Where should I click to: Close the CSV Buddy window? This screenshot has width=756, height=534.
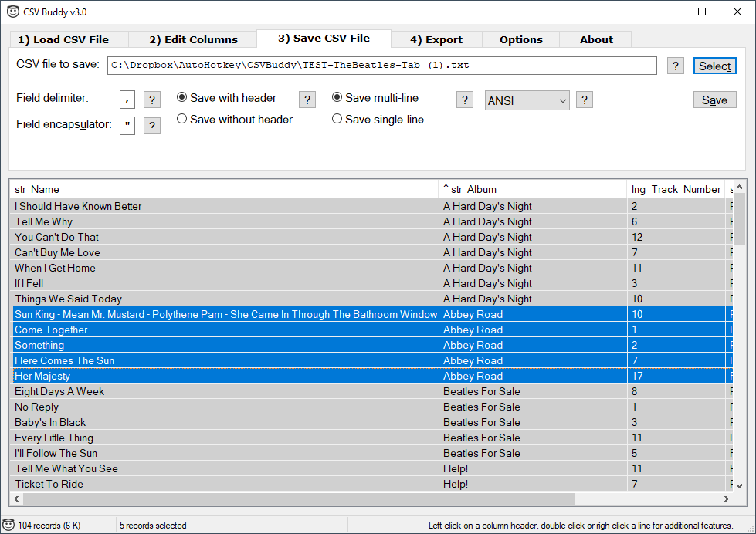[x=737, y=12]
